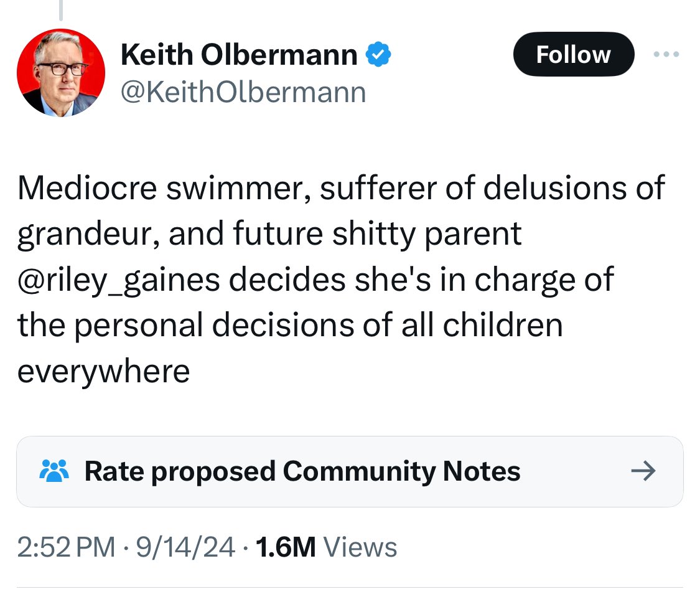Click the @KeithOlbermann handle
700x589 pixels.
tap(243, 93)
